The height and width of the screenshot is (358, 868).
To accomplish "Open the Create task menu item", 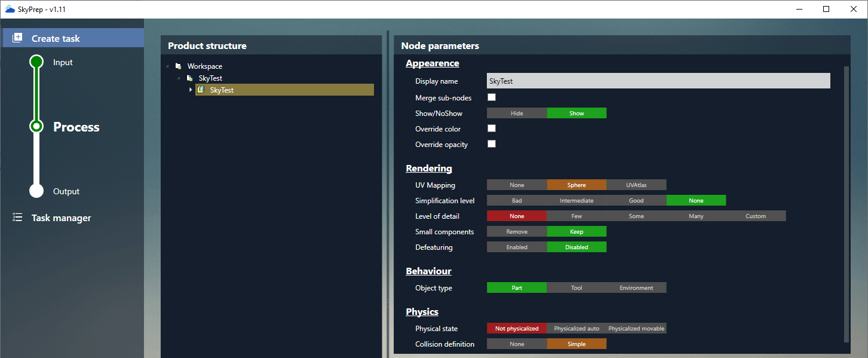I will (72, 38).
